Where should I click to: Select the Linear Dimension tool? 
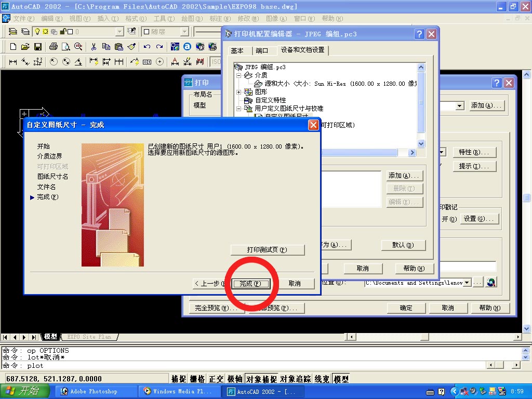[13, 62]
